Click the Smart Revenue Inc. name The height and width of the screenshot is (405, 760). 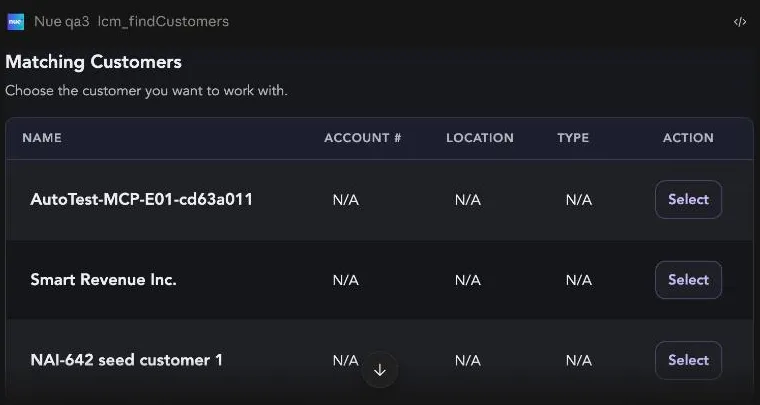[103, 280]
